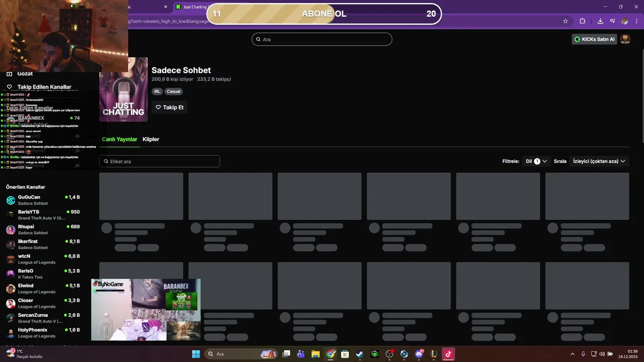Open the Closer recommended channel
The height and width of the screenshot is (362, 644).
point(43,303)
